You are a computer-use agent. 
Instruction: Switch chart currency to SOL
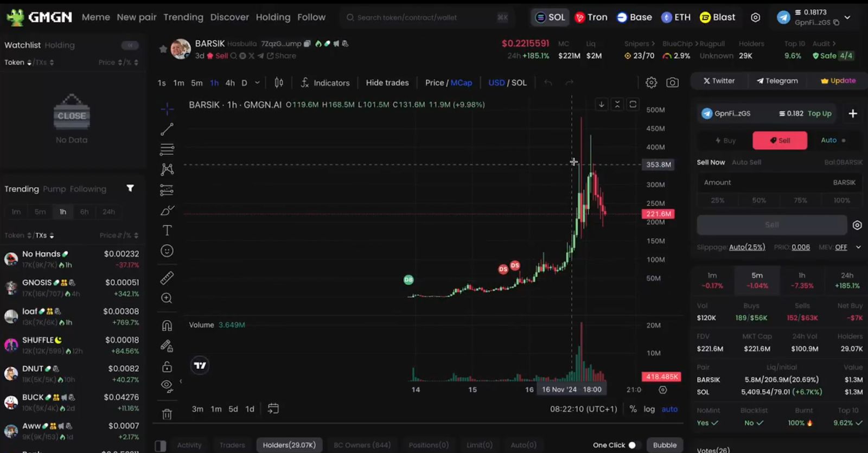click(x=519, y=82)
